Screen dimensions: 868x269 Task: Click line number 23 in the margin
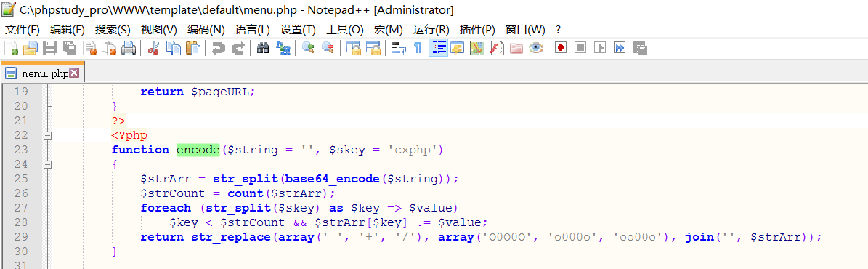20,150
